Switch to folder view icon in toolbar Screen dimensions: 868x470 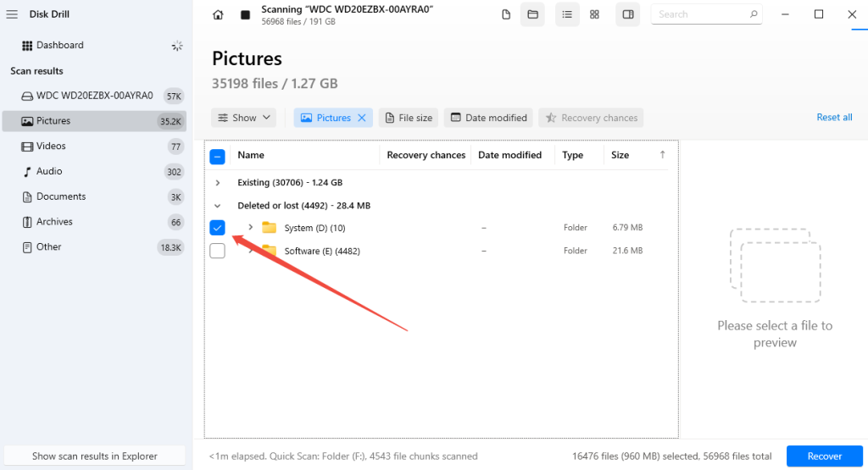(x=532, y=14)
